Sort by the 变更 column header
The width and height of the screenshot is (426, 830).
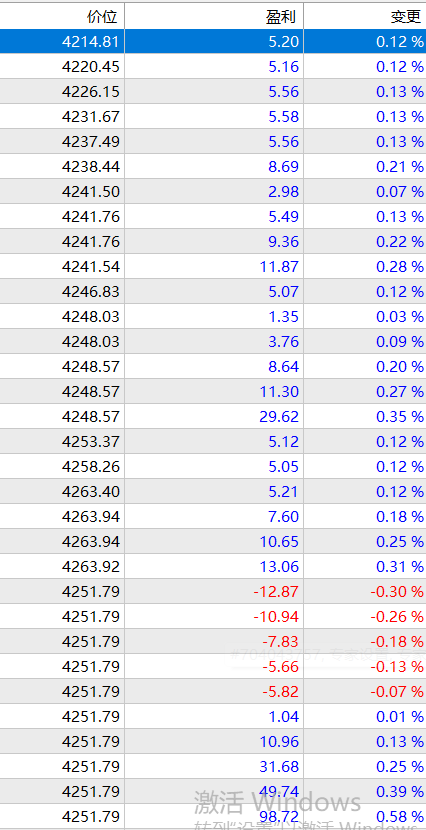tap(365, 16)
